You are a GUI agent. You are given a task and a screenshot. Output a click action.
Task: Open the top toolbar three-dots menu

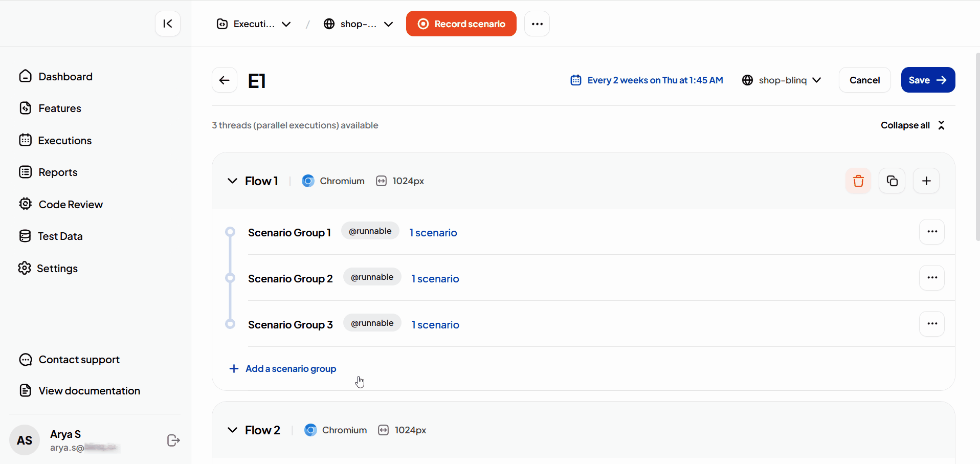(x=537, y=24)
